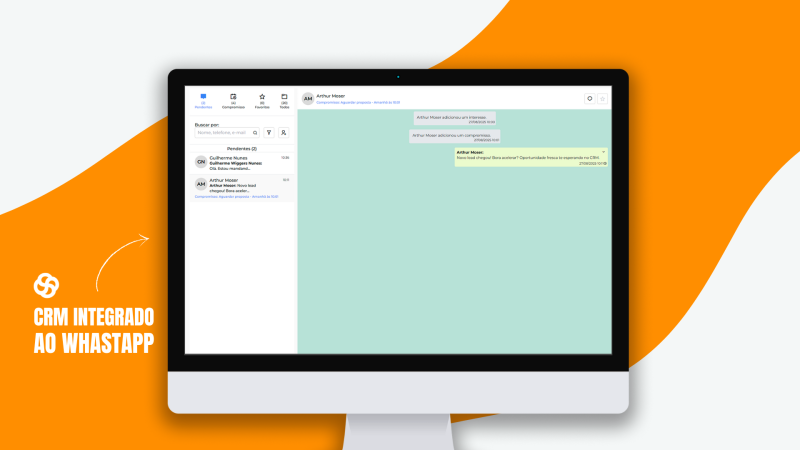Select Arthur Moser conversation in list
This screenshot has height=450, width=800.
coord(240,187)
